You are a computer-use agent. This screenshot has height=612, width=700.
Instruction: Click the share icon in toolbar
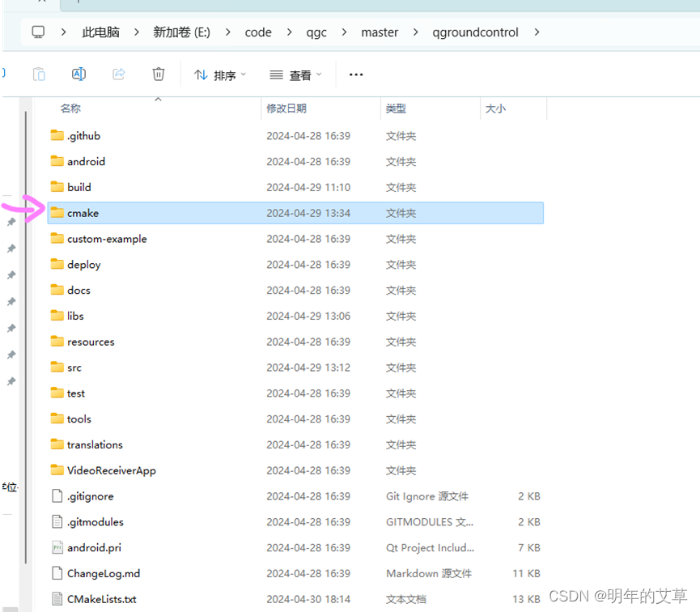coord(119,74)
